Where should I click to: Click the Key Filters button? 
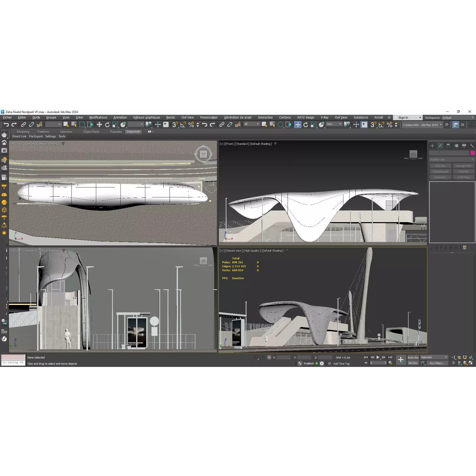tap(437, 363)
